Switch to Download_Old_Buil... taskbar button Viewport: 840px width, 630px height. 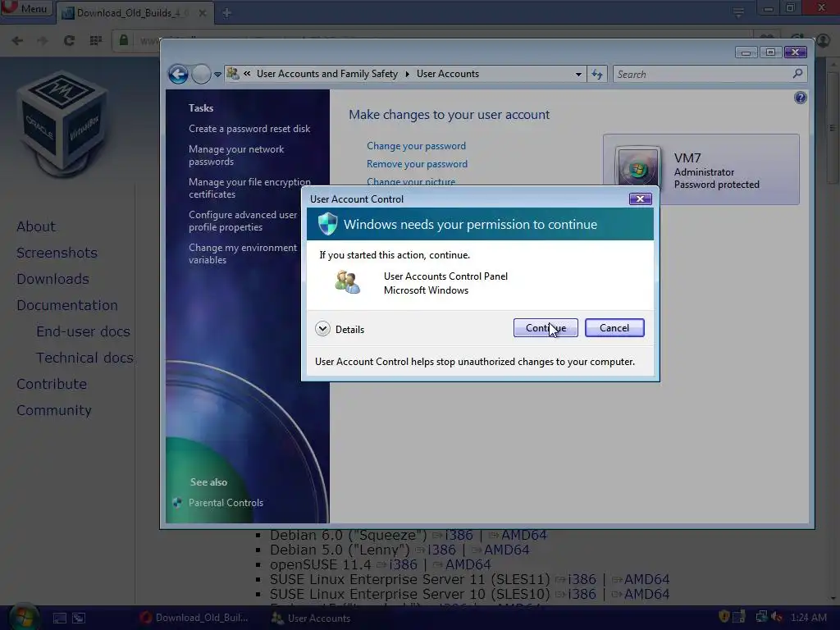pyautogui.click(x=194, y=618)
